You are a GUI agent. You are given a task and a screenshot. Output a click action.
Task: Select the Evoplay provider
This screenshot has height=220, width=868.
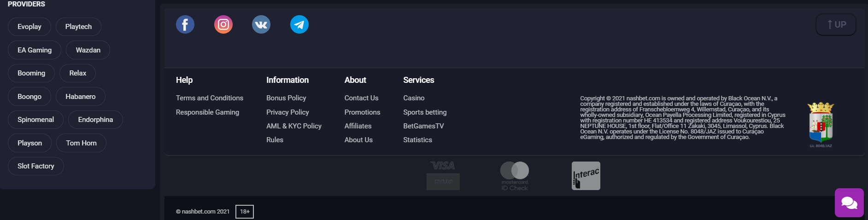pos(29,27)
